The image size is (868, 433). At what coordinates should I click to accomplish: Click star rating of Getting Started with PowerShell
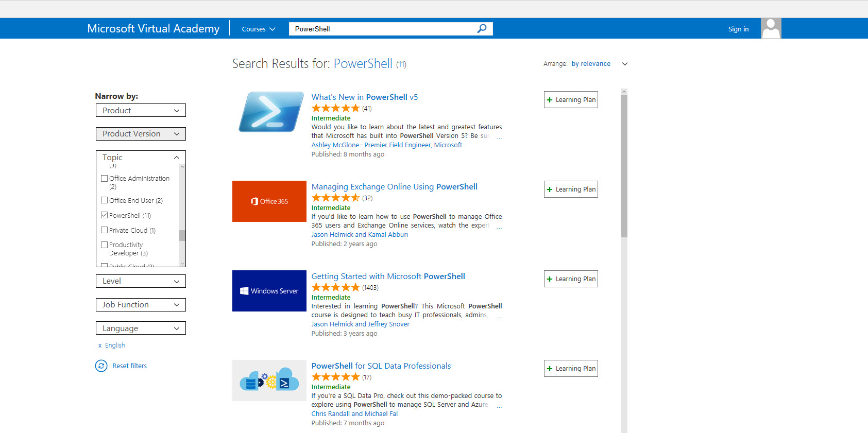(335, 287)
